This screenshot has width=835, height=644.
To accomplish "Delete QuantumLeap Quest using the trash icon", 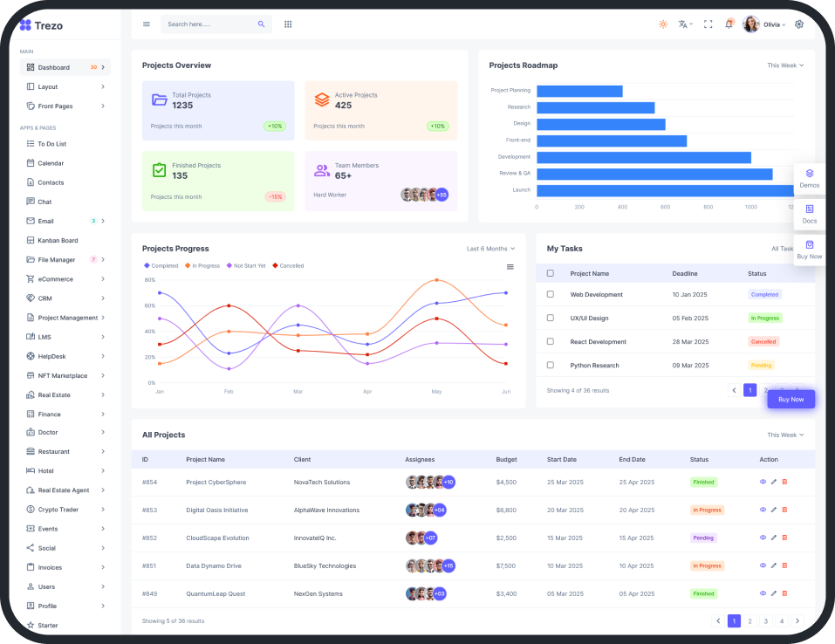I will coord(784,593).
